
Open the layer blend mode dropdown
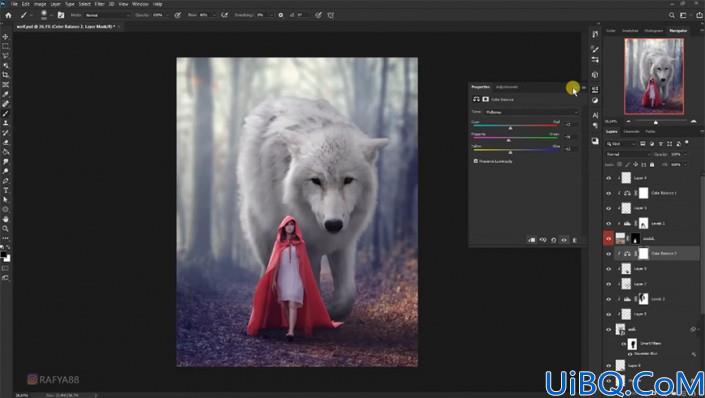click(x=627, y=154)
